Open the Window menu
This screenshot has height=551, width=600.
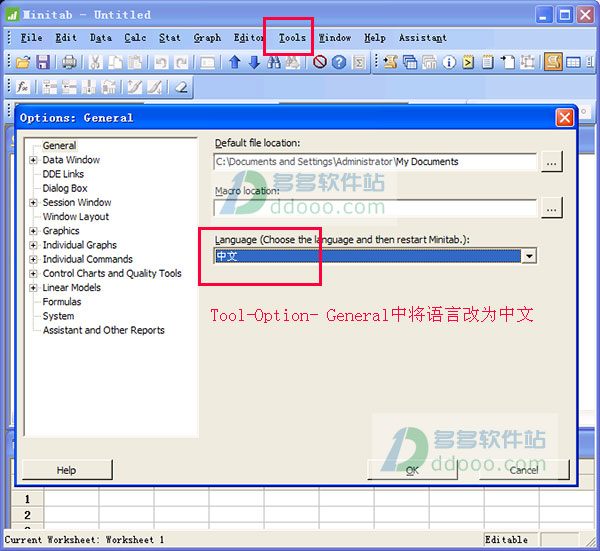pyautogui.click(x=335, y=38)
